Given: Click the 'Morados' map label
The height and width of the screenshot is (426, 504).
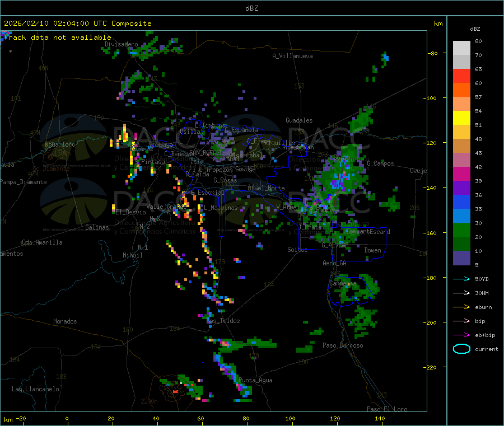Looking at the screenshot, I should 66,321.
